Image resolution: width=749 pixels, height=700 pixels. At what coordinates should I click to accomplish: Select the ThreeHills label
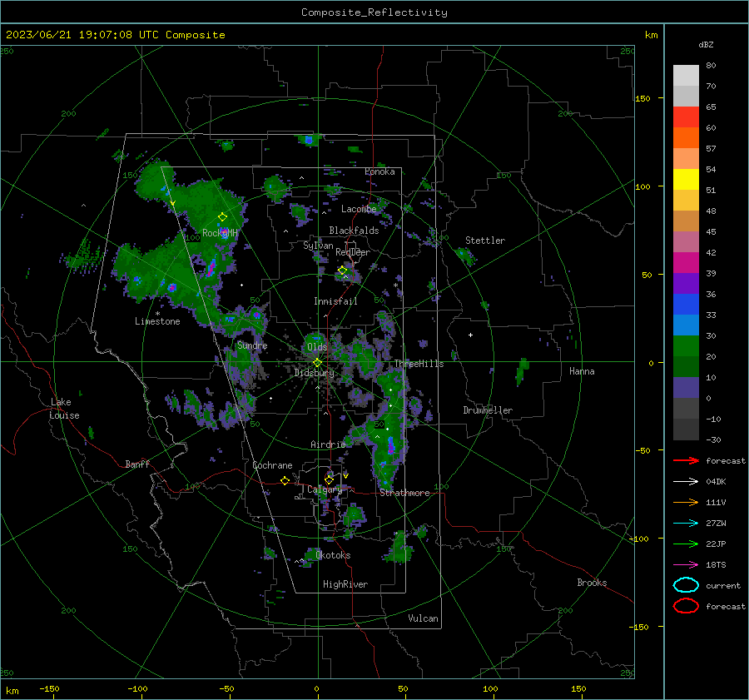419,364
